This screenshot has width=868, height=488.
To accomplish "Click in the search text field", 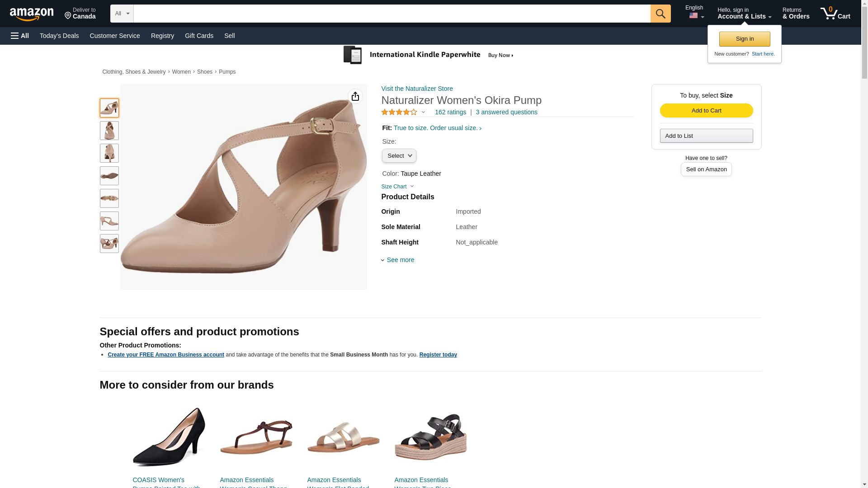I will click(392, 14).
